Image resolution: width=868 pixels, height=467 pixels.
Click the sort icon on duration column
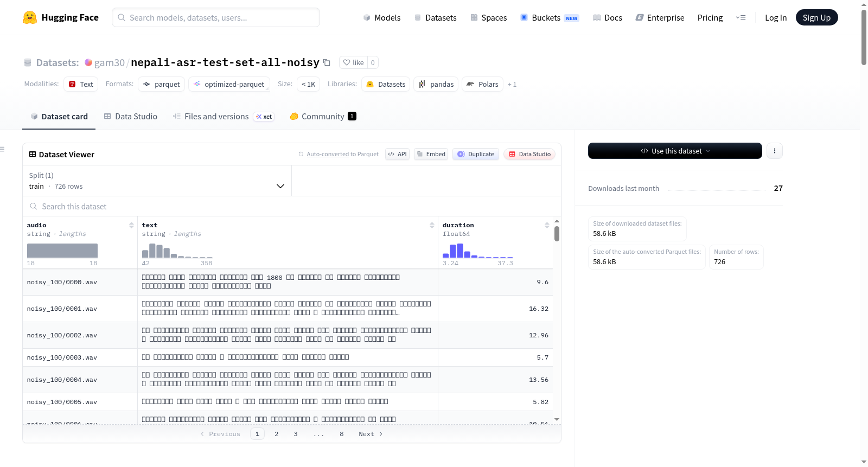[547, 225]
